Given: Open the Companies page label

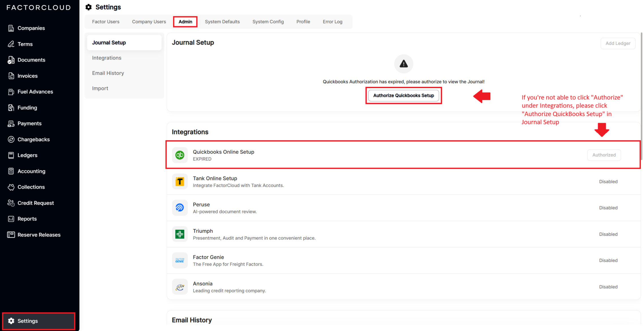Looking at the screenshot, I should 31,28.
